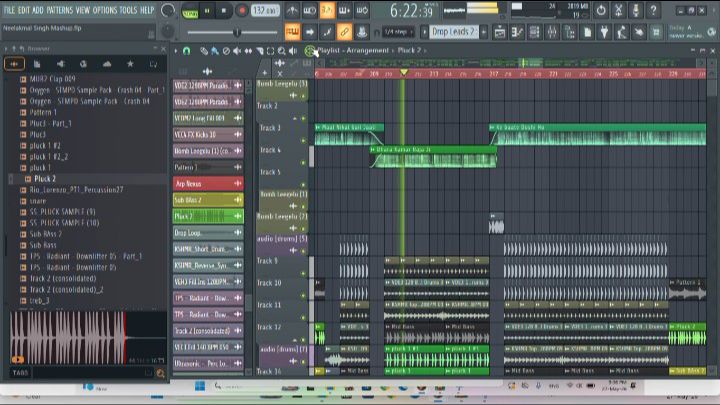Click the Pluck 2 breadcrumb in Playlist title
Viewport: 720px width, 405px height.
[409, 51]
